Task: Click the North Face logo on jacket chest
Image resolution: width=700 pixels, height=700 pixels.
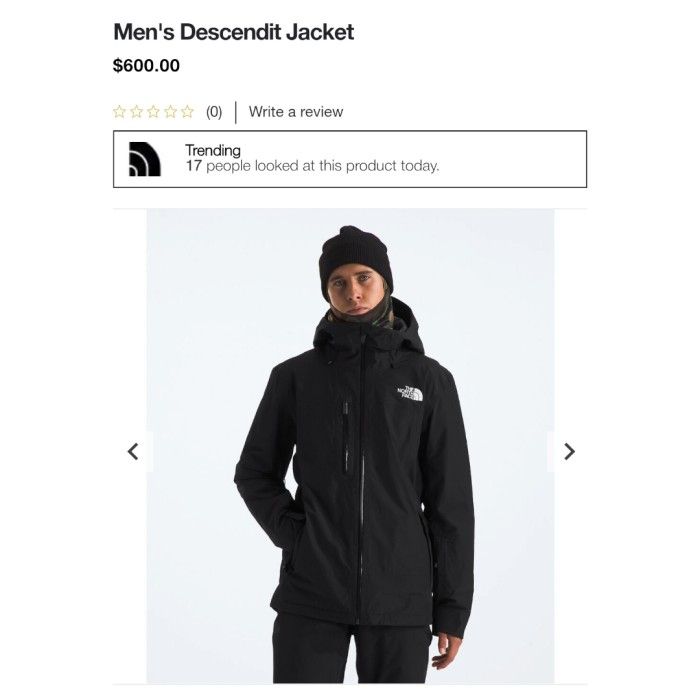Action: pyautogui.click(x=410, y=393)
